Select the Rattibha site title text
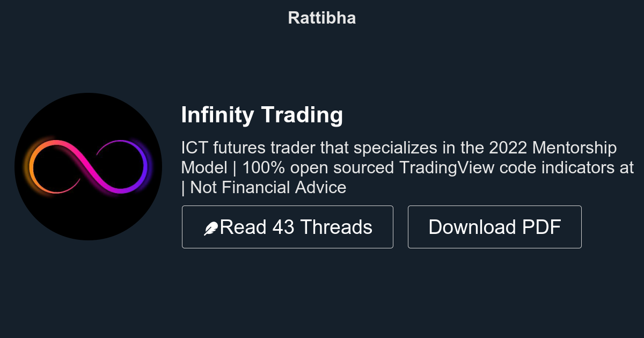This screenshot has width=644, height=338. pos(322,18)
